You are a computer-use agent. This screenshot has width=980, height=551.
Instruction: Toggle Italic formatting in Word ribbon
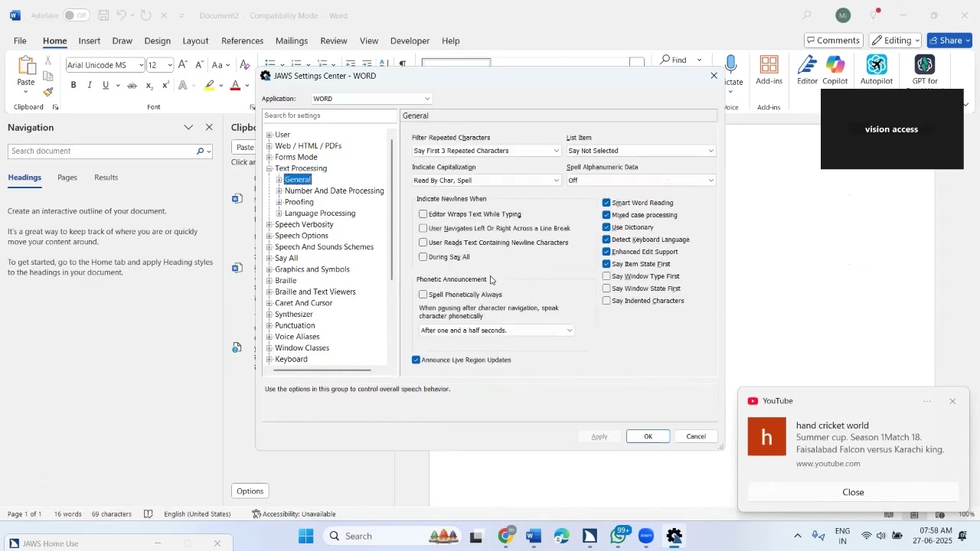(90, 85)
